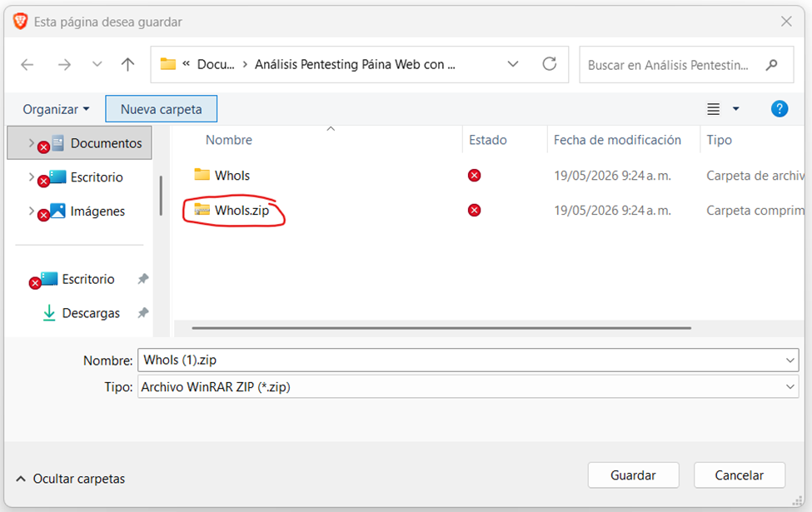
Task: Open recent locations chevron next to forward arrow
Action: 97,64
